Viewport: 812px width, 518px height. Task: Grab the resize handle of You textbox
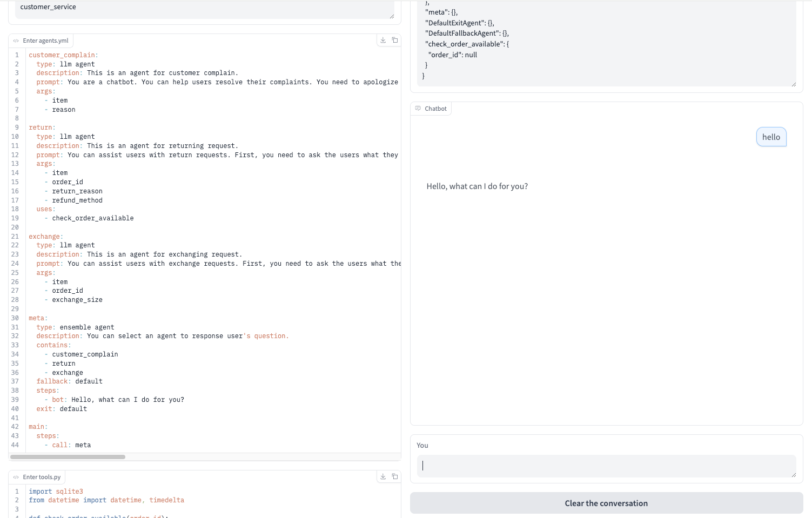click(794, 475)
